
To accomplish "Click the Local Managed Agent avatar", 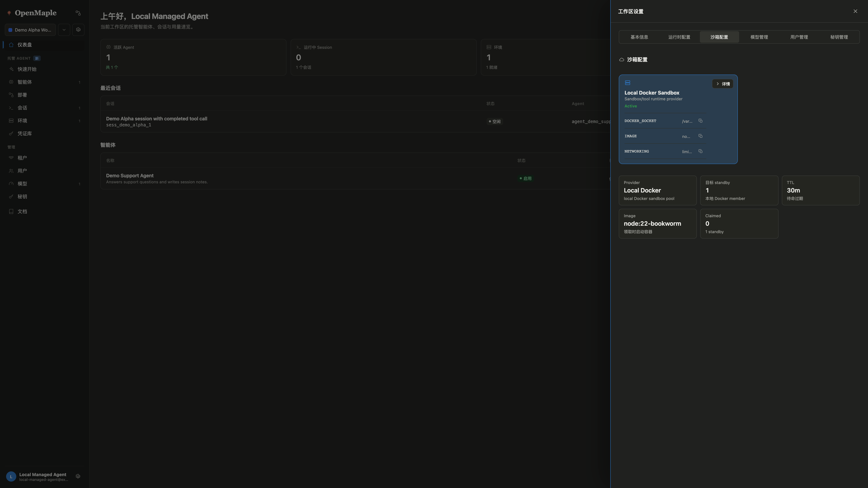I will click(x=11, y=476).
